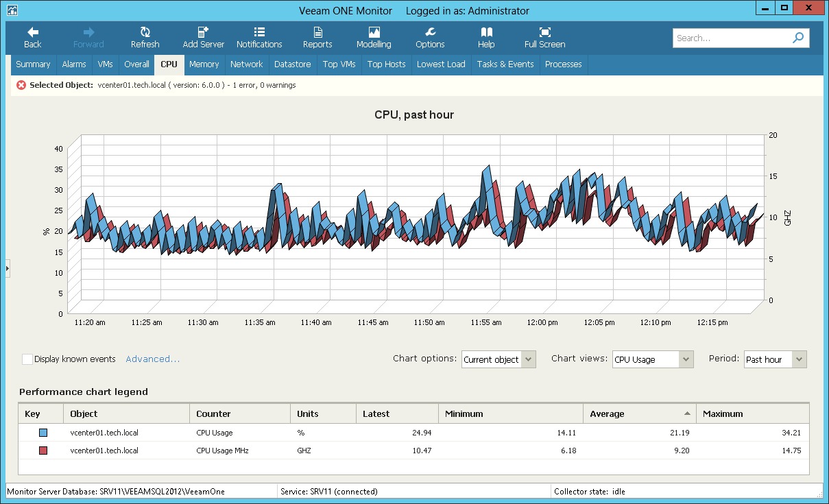Sort legend by Minimum column
829x504 pixels.
click(510, 413)
